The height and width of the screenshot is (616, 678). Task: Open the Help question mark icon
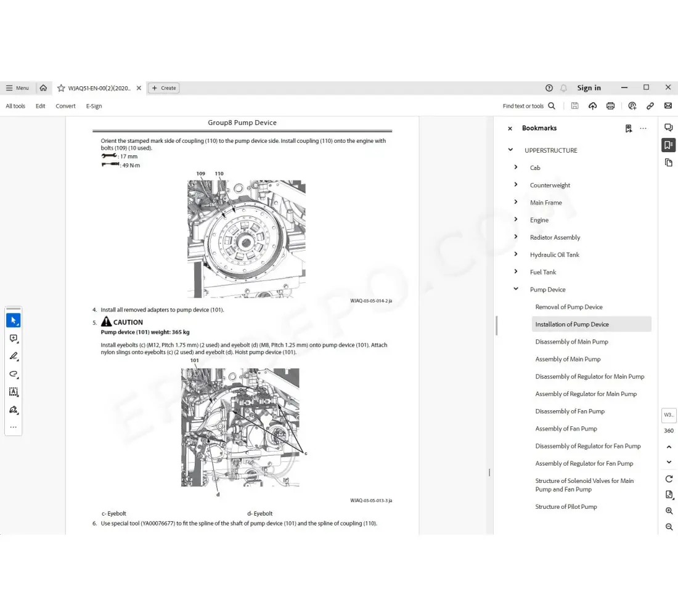[549, 88]
